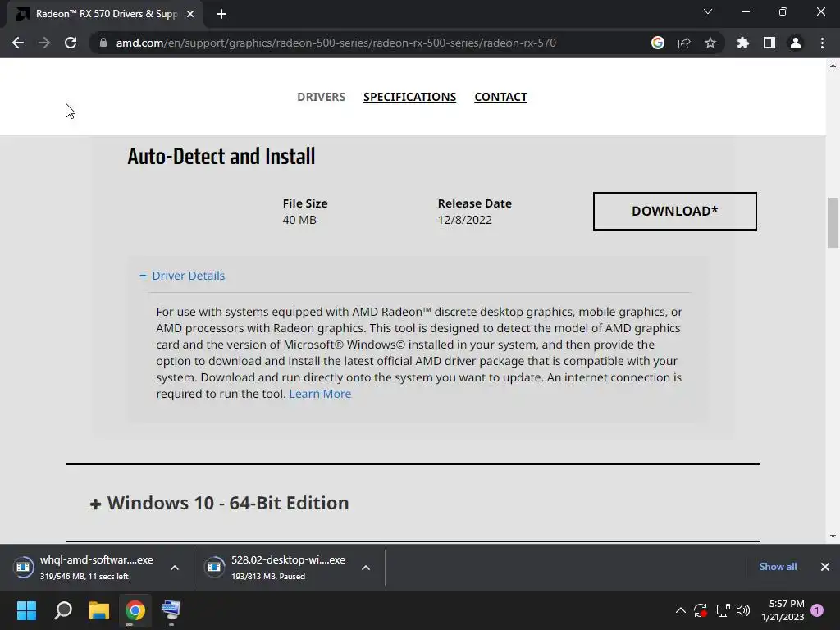Image resolution: width=840 pixels, height=630 pixels.
Task: Open the Learn More link
Action: pyautogui.click(x=321, y=394)
